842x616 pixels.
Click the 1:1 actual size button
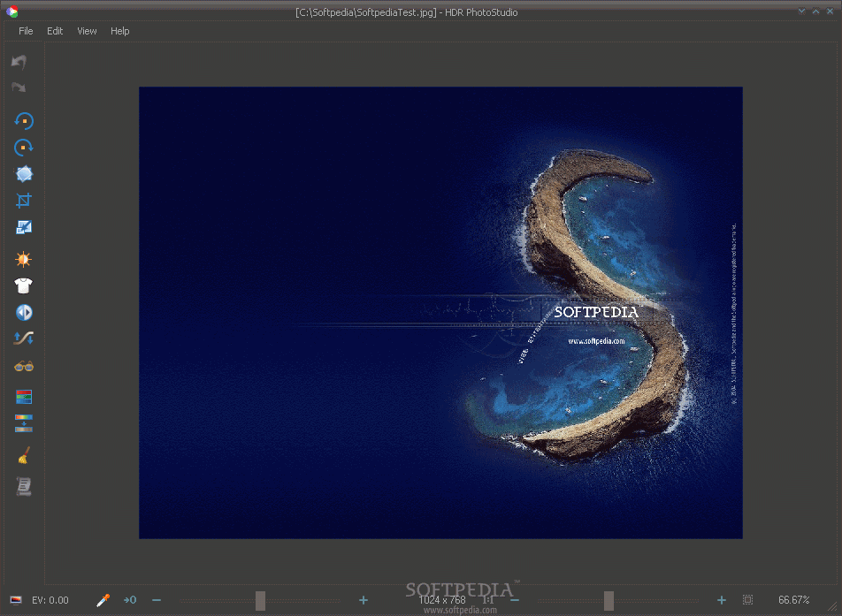point(488,600)
